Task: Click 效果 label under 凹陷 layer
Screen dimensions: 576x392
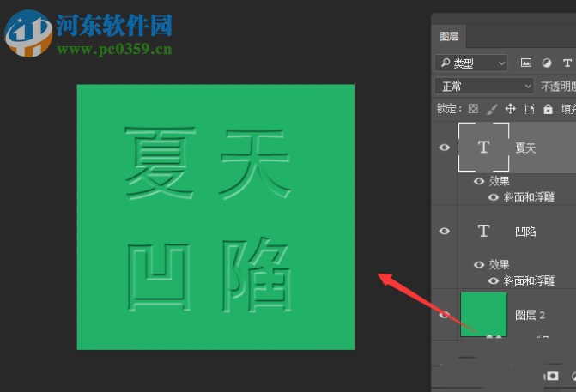Action: tap(499, 264)
